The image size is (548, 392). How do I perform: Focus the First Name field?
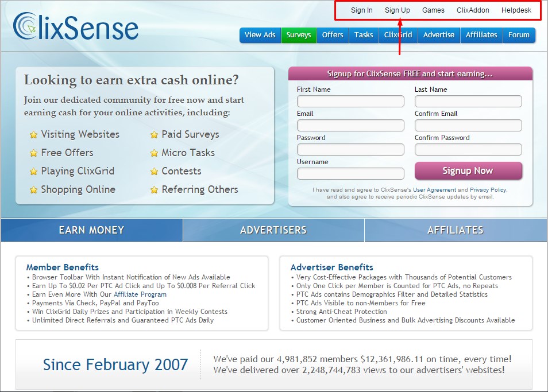[x=350, y=101]
